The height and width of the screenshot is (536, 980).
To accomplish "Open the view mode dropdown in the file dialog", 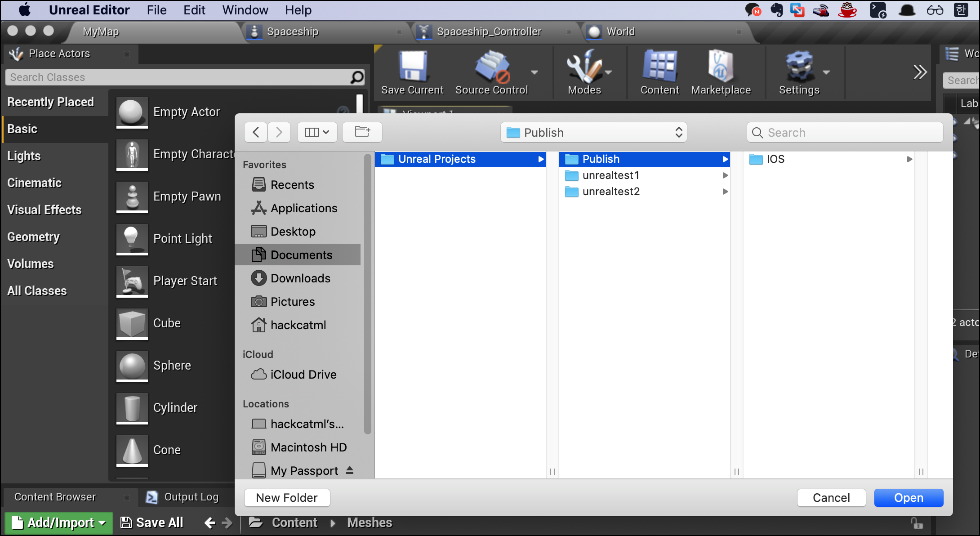I will tap(317, 132).
